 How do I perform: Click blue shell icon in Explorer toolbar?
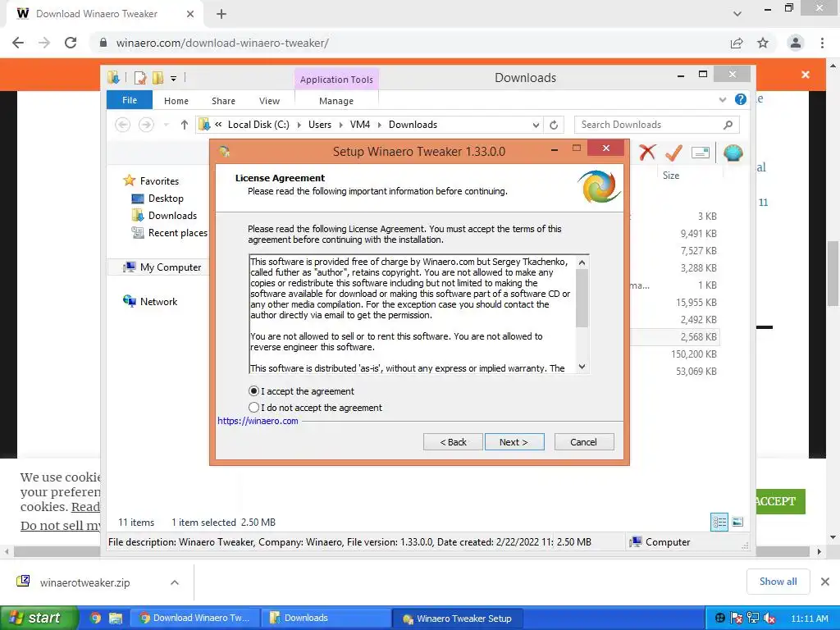733,153
